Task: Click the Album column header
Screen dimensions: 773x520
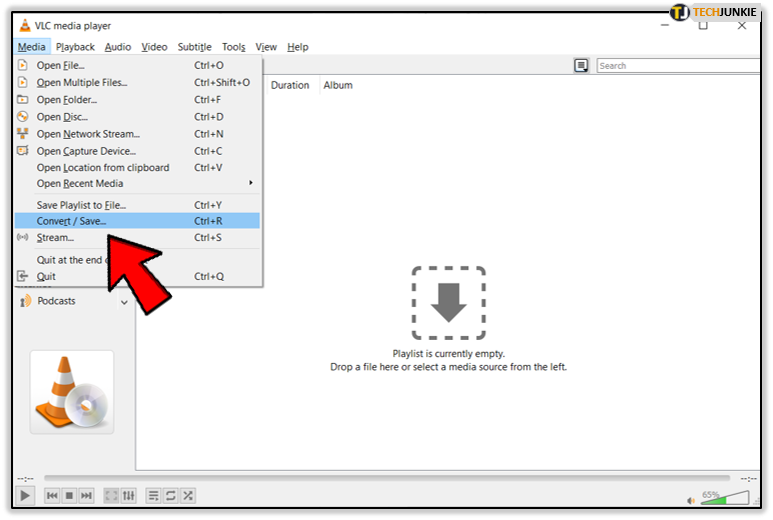Action: click(338, 86)
